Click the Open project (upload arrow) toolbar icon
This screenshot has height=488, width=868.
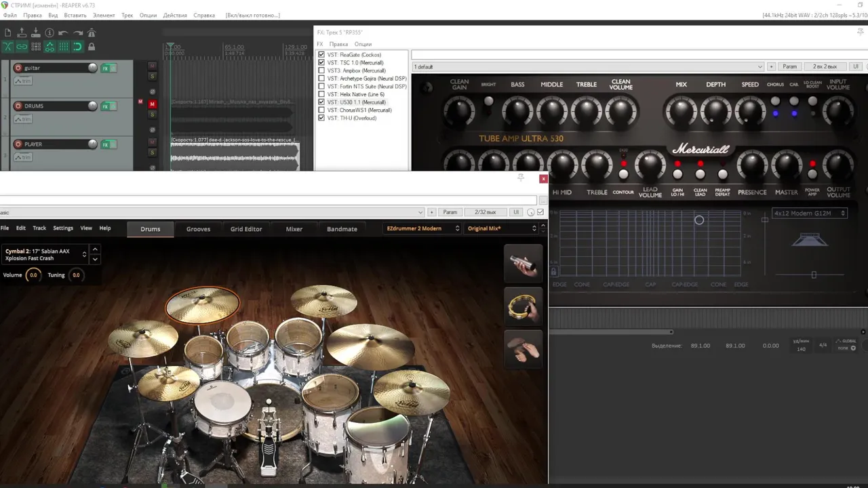click(22, 33)
